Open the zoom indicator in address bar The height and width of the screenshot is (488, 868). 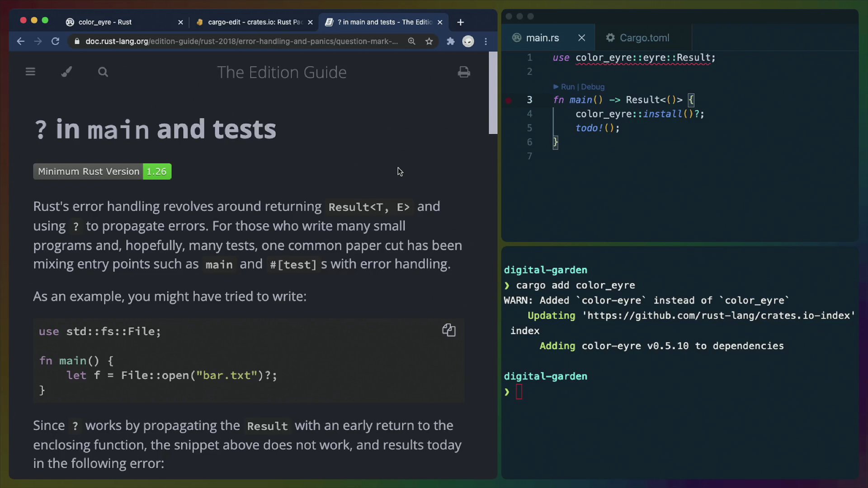411,41
